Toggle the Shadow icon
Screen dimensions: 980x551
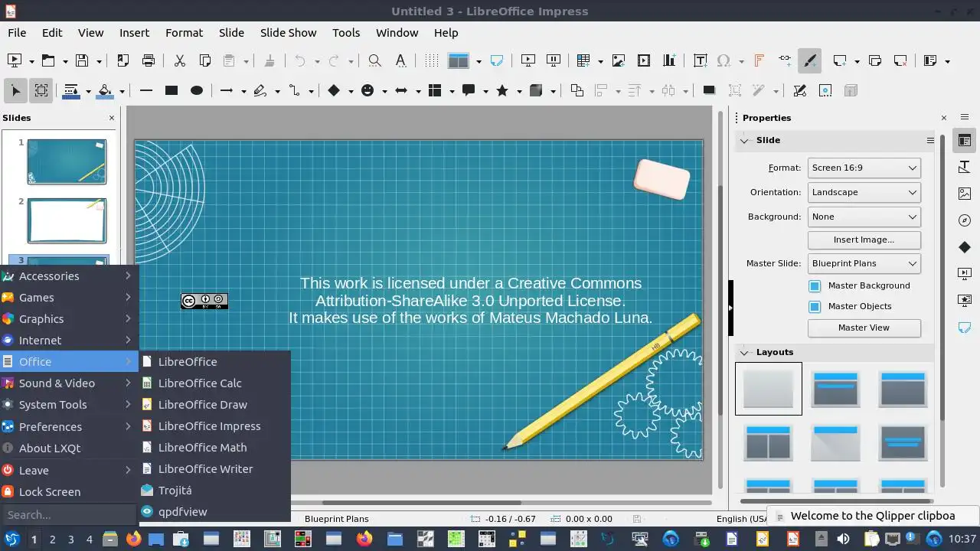[709, 90]
